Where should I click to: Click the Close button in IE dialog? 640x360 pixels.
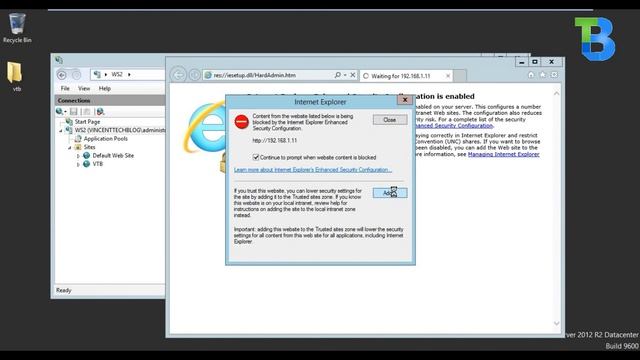390,120
